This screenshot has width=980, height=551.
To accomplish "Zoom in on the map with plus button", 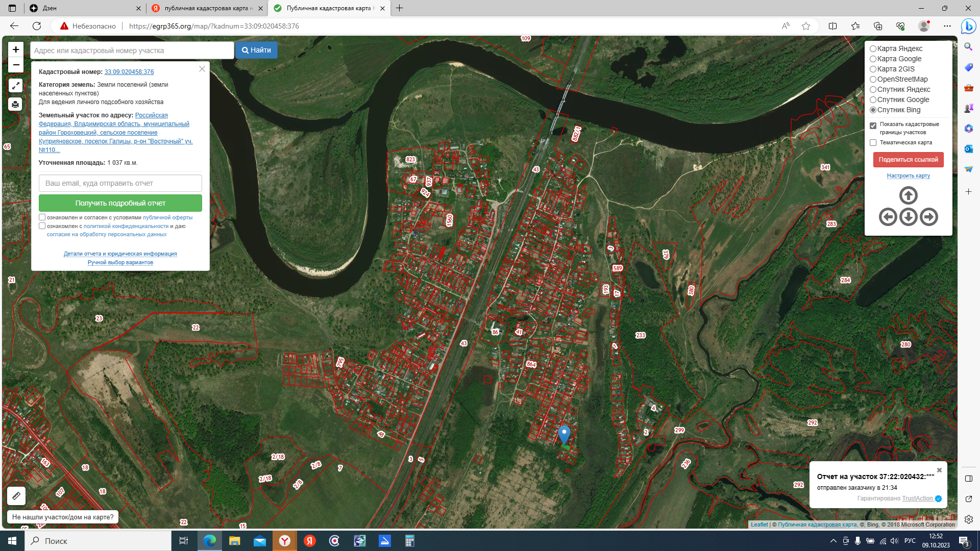I will click(x=16, y=49).
